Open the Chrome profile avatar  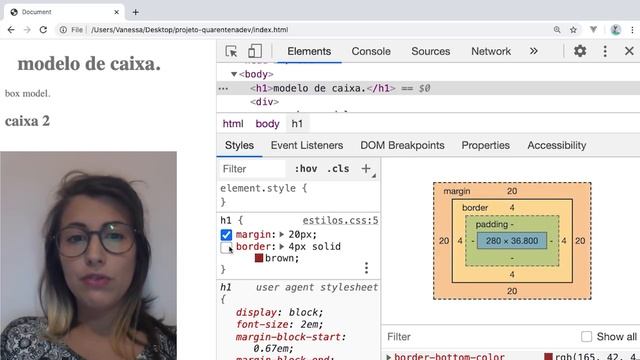pos(616,30)
